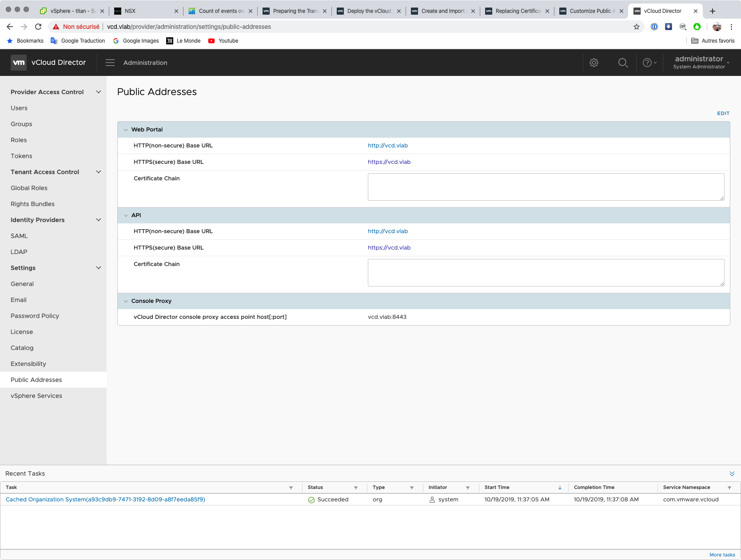Viewport: 741px width, 560px height.
Task: Collapse the Web Portal panel
Action: coord(126,130)
